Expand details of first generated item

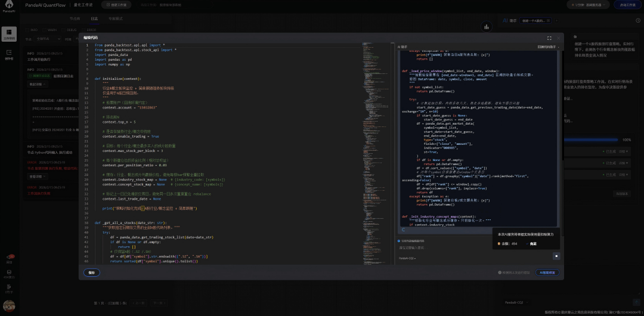[x=624, y=151]
